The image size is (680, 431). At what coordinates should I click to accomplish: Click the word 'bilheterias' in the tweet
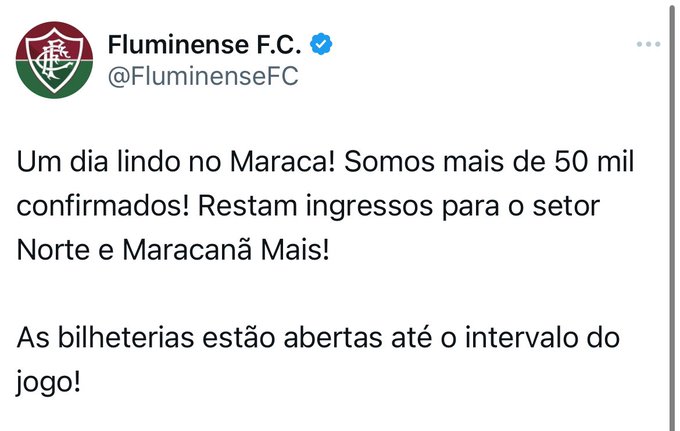click(126, 338)
